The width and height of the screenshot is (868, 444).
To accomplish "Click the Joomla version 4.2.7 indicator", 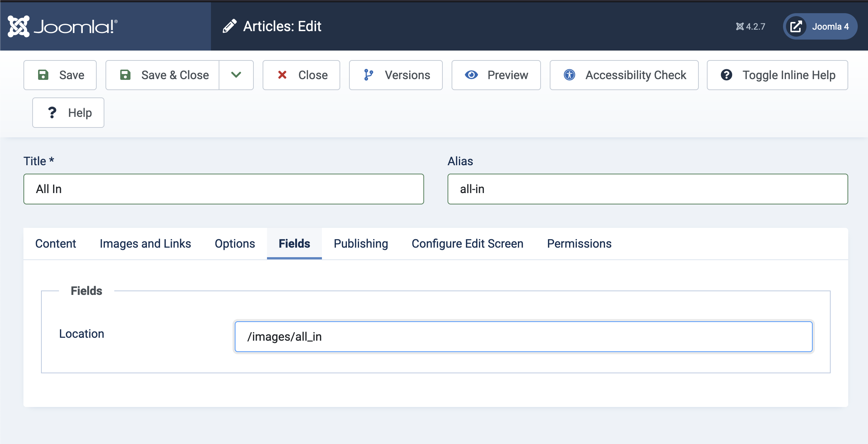I will pyautogui.click(x=750, y=26).
